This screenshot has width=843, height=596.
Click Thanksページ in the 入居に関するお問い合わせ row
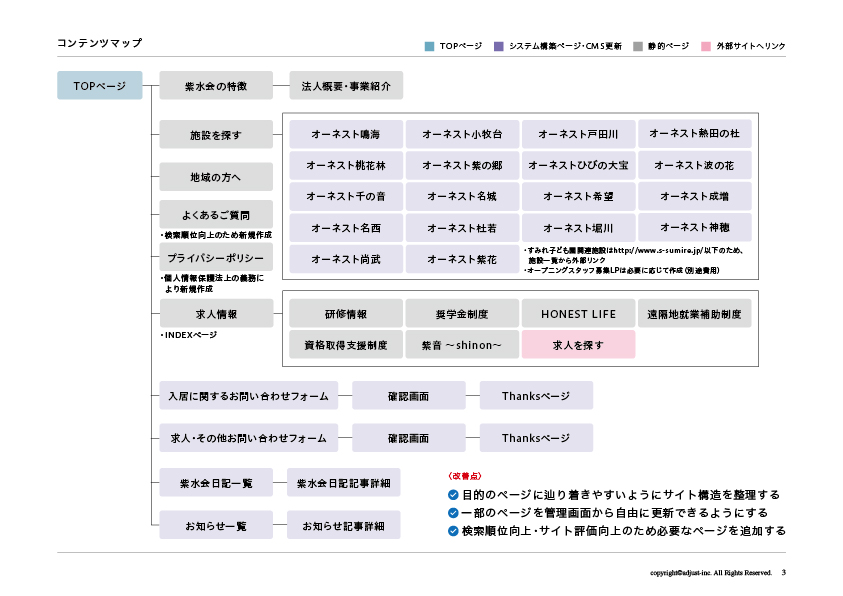(x=537, y=396)
